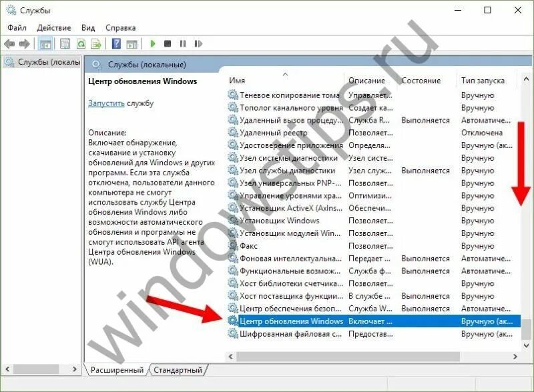Stop the service with square icon
534x392 pixels.
tap(168, 43)
